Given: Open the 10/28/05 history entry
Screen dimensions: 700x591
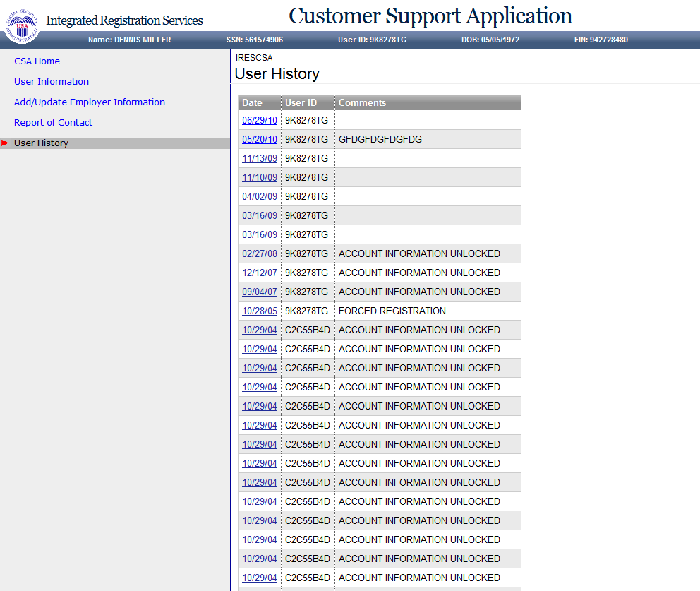Looking at the screenshot, I should click(260, 311).
